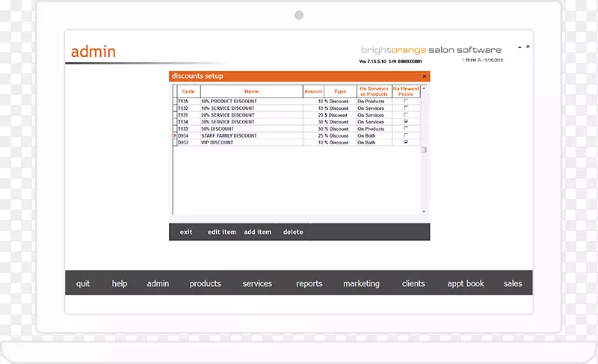Click the scroll up arrow in discounts list
The height and width of the screenshot is (364, 598).
click(424, 88)
